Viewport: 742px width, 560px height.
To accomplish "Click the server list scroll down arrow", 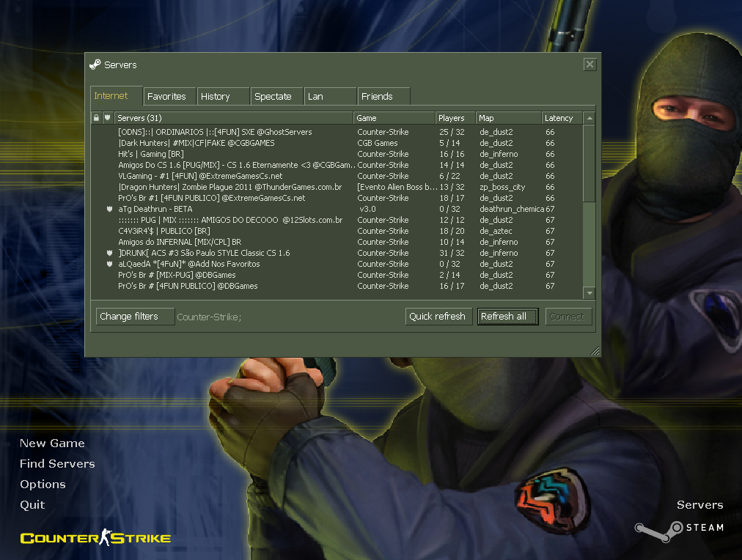I will (589, 293).
